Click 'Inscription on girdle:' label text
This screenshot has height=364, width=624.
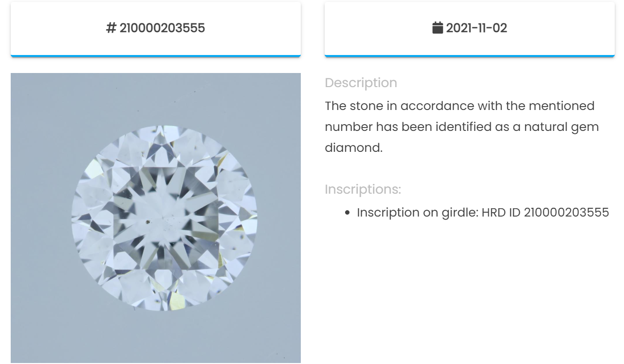click(x=418, y=213)
